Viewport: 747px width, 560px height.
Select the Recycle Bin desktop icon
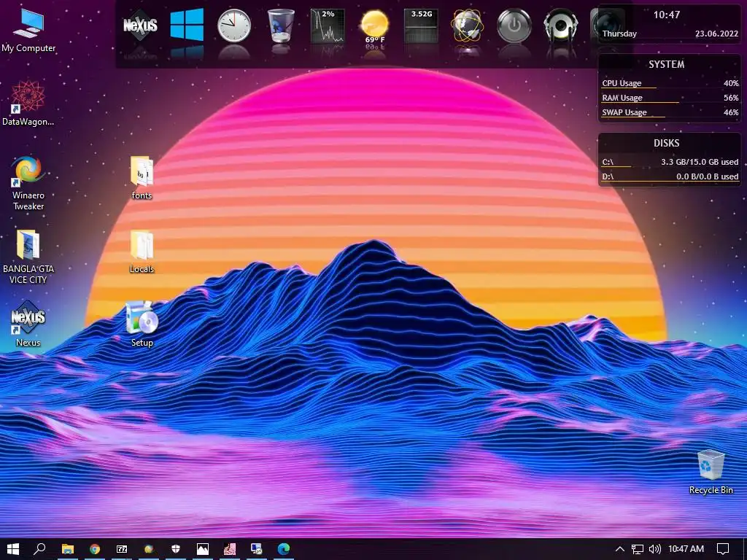pos(711,472)
